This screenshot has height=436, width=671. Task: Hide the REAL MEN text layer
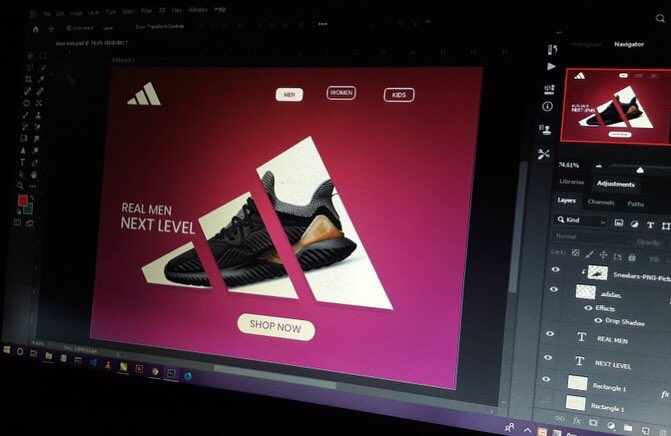[x=550, y=333]
